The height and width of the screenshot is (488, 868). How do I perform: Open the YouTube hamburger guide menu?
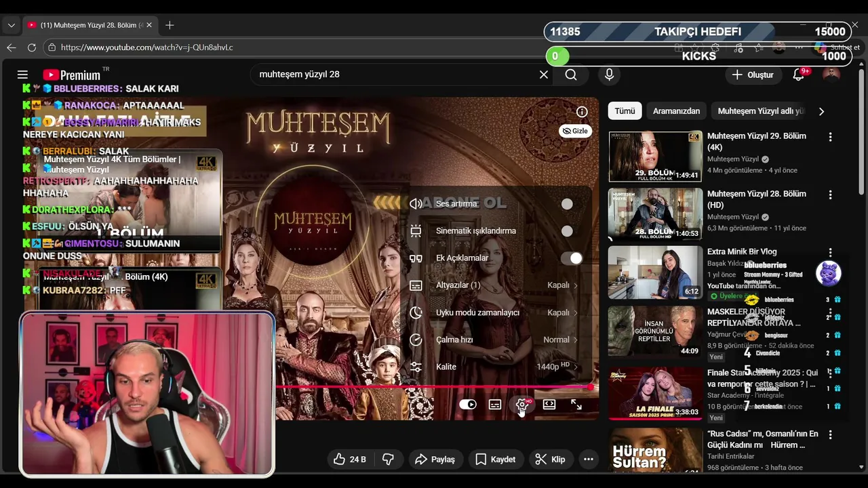click(22, 75)
